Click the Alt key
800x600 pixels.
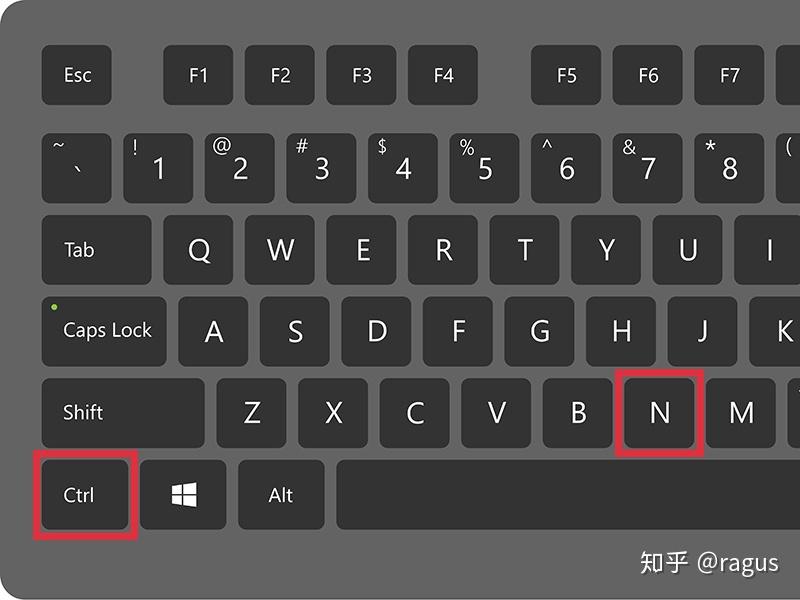click(x=281, y=494)
